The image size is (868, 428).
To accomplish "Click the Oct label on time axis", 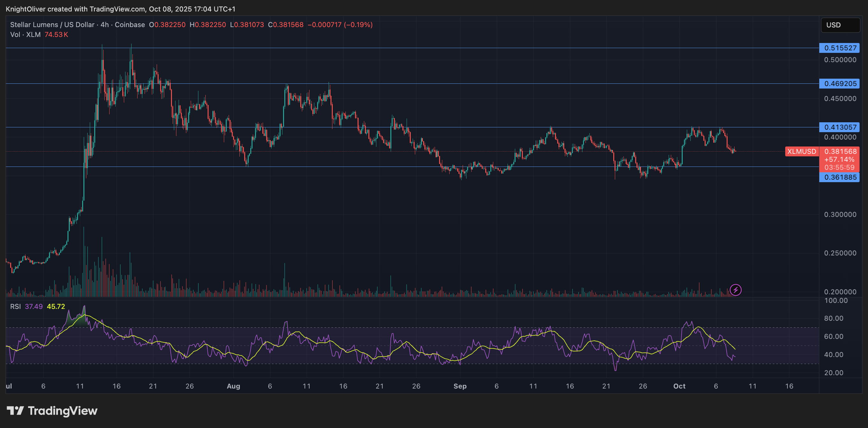I will point(679,386).
